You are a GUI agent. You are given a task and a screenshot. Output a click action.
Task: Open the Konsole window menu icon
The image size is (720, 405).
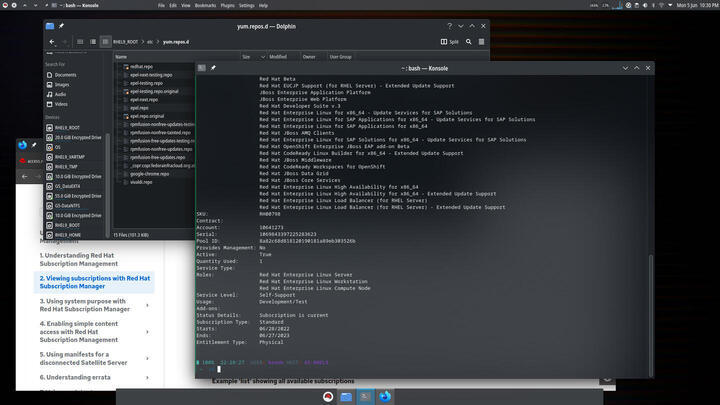[x=202, y=68]
